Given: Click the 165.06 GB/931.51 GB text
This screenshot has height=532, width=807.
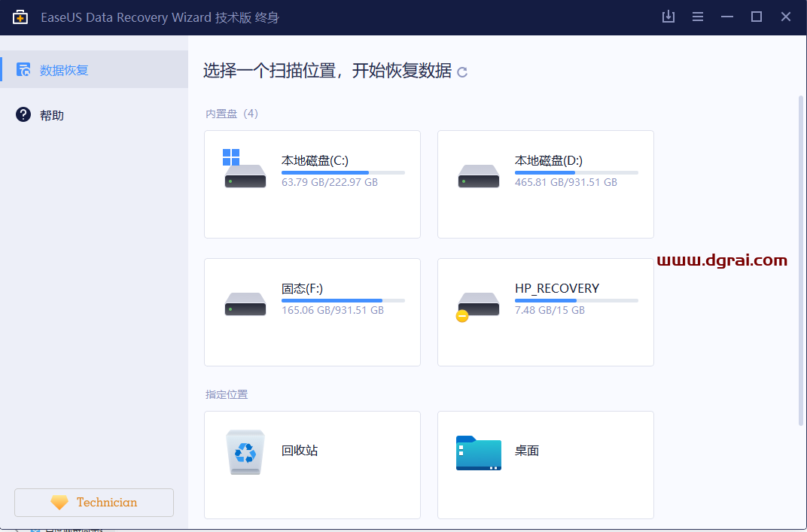Looking at the screenshot, I should point(333,310).
